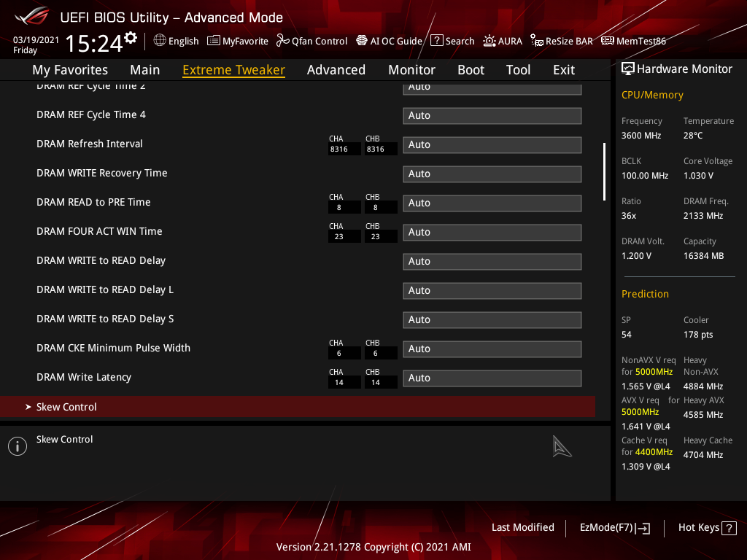Viewport: 747px width, 560px height.
Task: Switch to Main tab
Action: (x=145, y=69)
